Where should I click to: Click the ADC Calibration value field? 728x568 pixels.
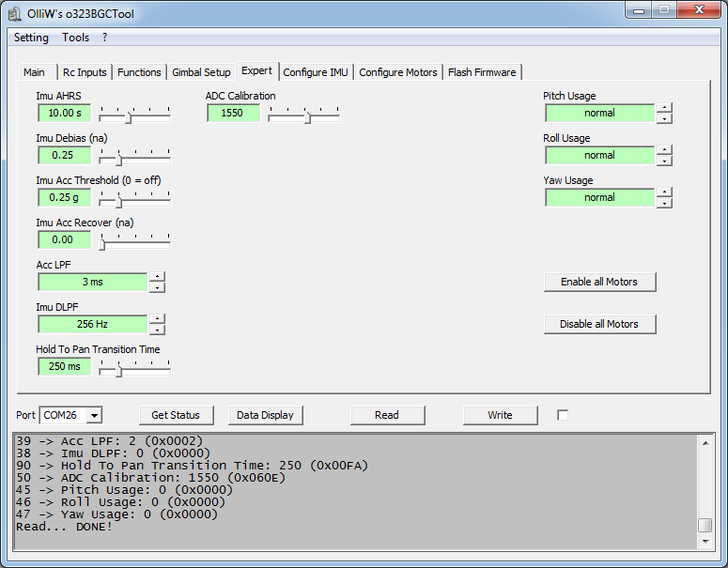click(232, 113)
